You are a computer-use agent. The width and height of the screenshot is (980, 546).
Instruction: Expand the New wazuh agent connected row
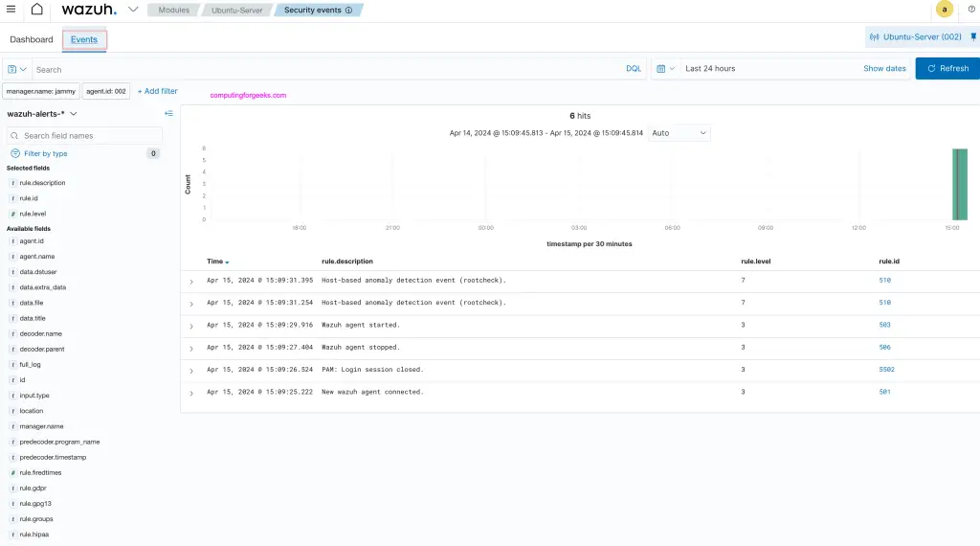pyautogui.click(x=191, y=393)
